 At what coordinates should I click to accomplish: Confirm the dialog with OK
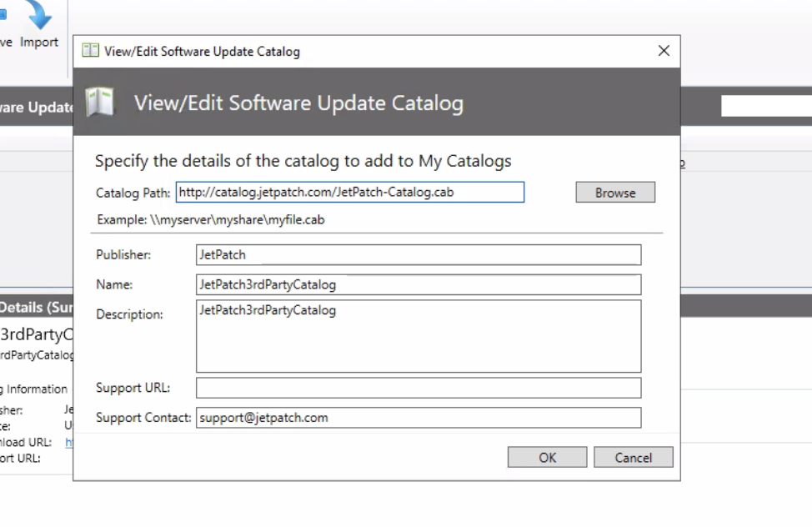(x=547, y=458)
